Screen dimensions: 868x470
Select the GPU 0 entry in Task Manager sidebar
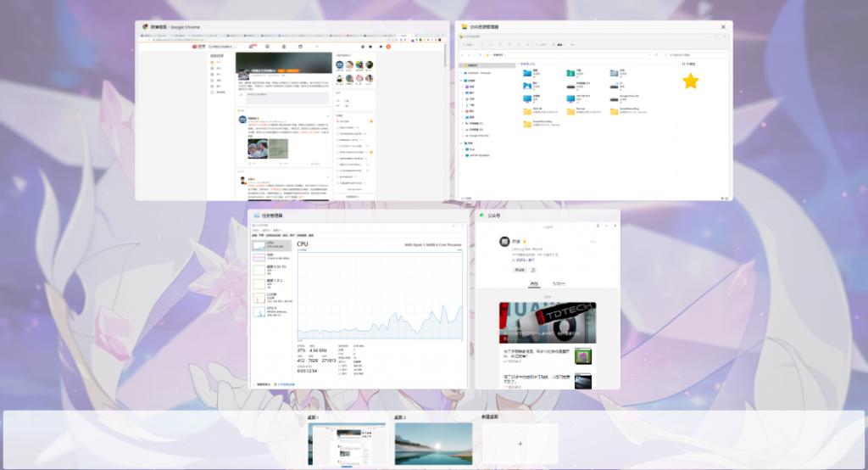tap(270, 313)
